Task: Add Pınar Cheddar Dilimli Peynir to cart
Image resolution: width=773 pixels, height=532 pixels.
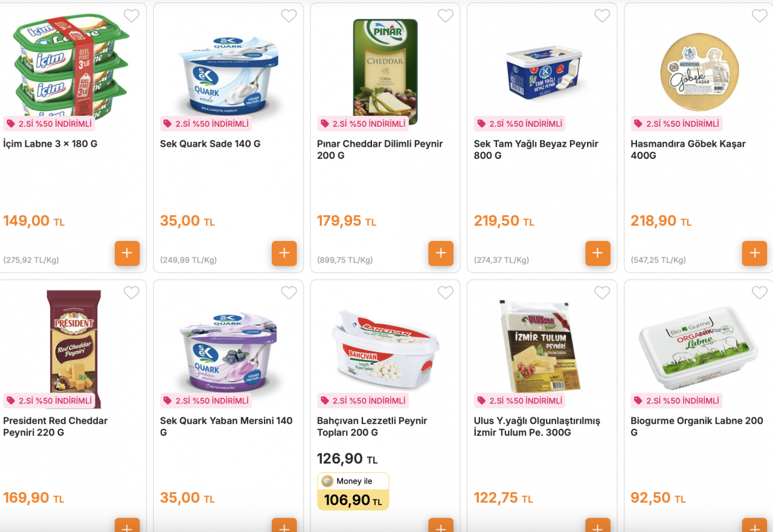Action: tap(441, 254)
